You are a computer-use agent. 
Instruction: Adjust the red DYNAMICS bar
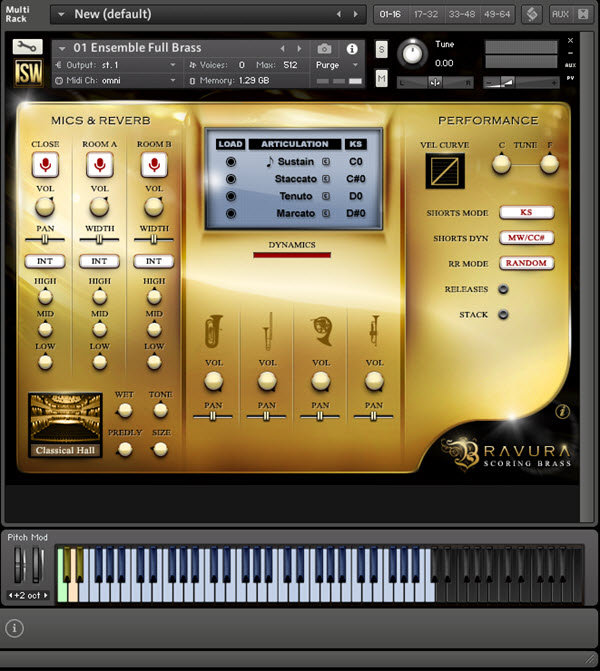click(x=292, y=255)
